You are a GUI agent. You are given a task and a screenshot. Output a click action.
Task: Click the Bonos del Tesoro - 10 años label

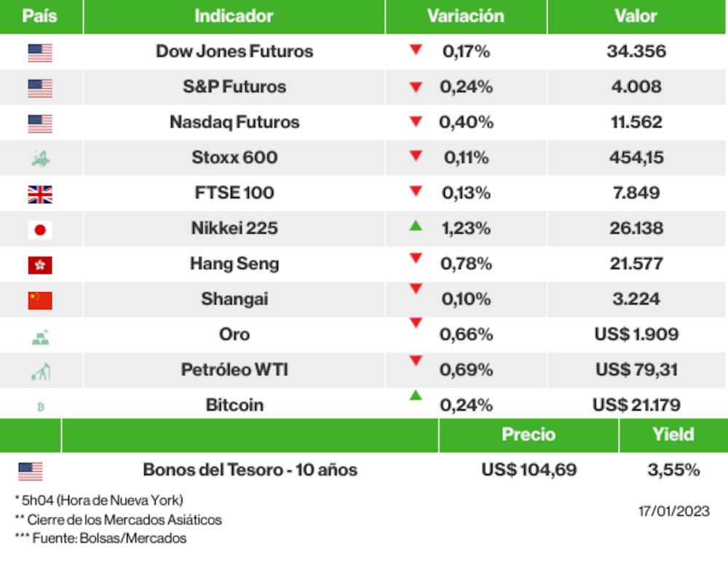[x=250, y=470]
